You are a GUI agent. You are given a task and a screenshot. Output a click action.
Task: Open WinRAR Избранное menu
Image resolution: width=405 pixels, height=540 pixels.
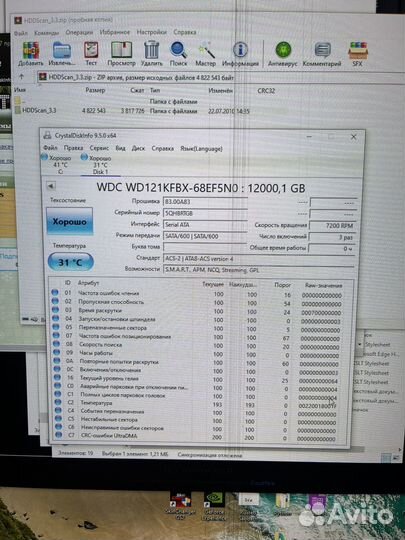(x=115, y=32)
